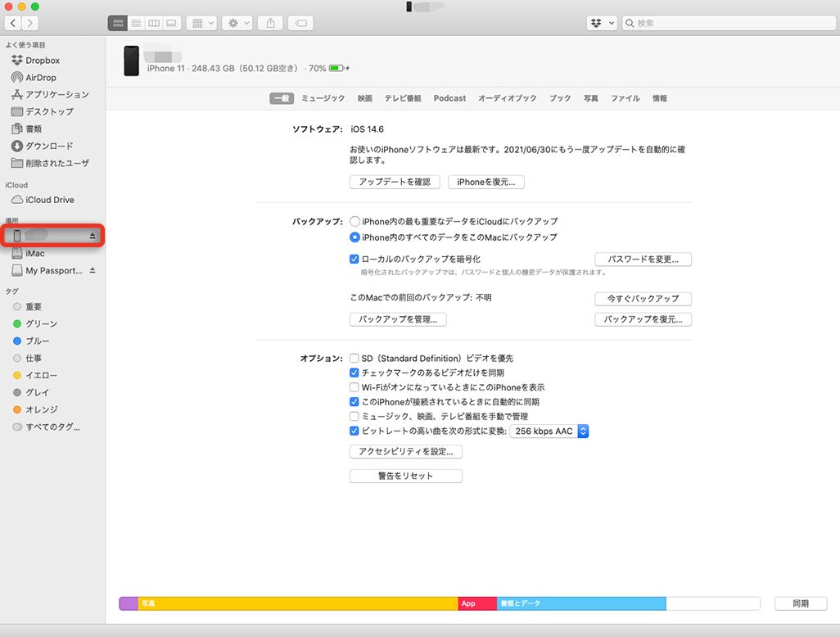The height and width of the screenshot is (637, 840).
Task: Select back up to this Mac radio option
Action: (x=355, y=237)
